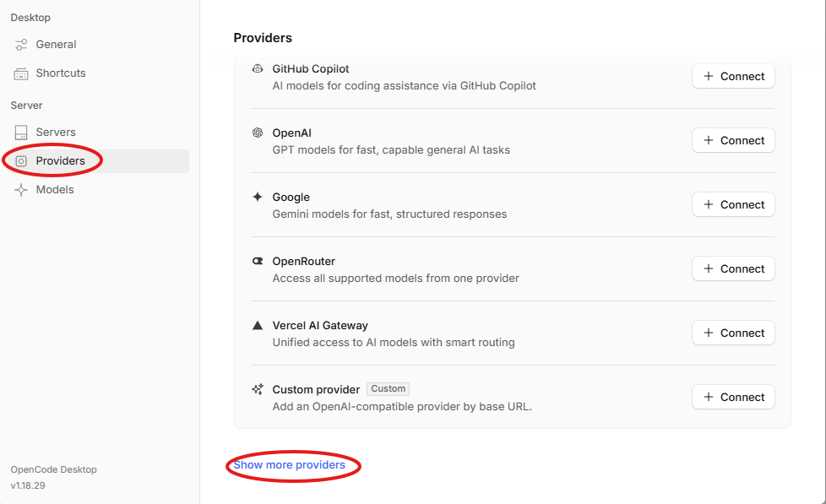Click the Vercel triangle icon
This screenshot has width=826, height=504.
click(257, 326)
